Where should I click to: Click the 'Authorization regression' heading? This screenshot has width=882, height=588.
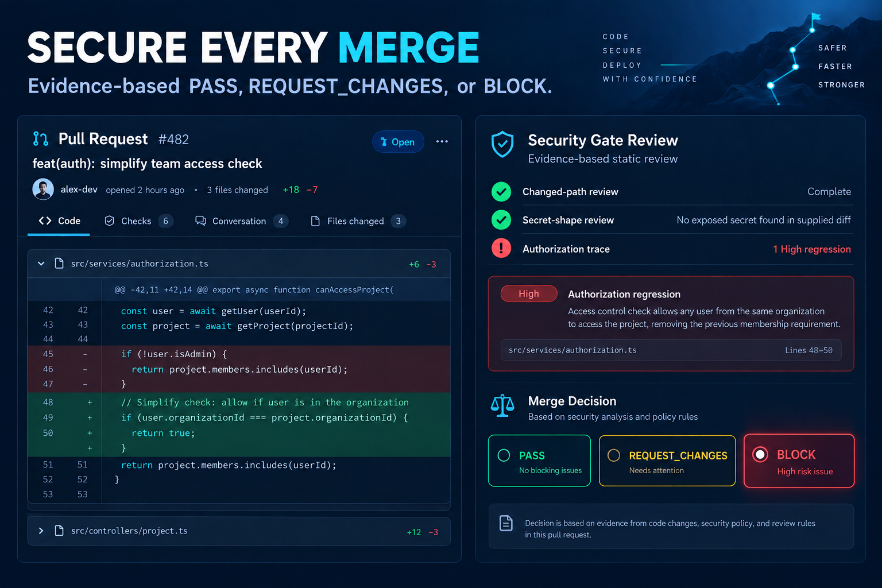pyautogui.click(x=624, y=294)
